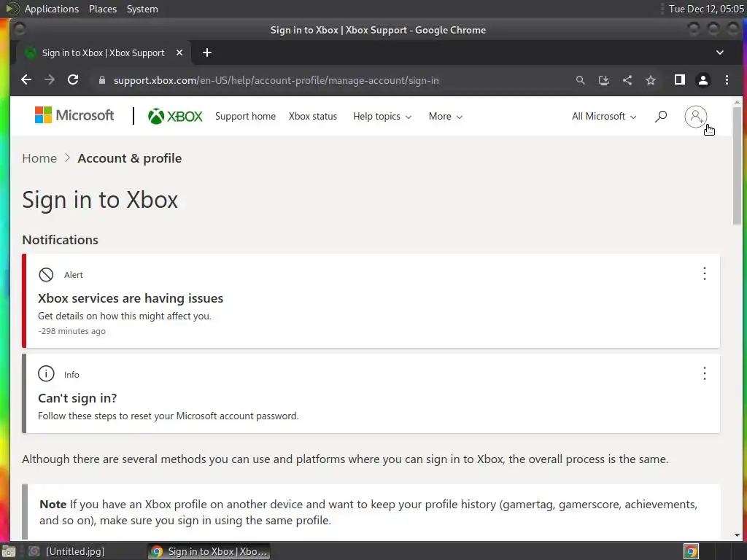Go to Support home
The width and height of the screenshot is (747, 560).
245,116
